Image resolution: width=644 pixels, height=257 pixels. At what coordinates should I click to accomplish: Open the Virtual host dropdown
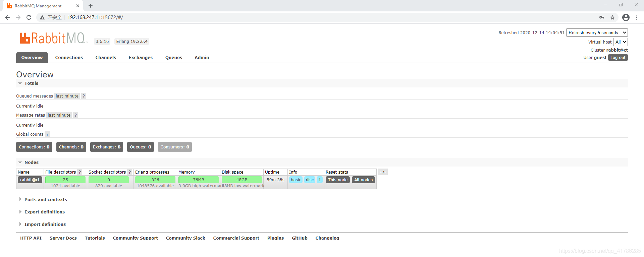[x=621, y=42]
